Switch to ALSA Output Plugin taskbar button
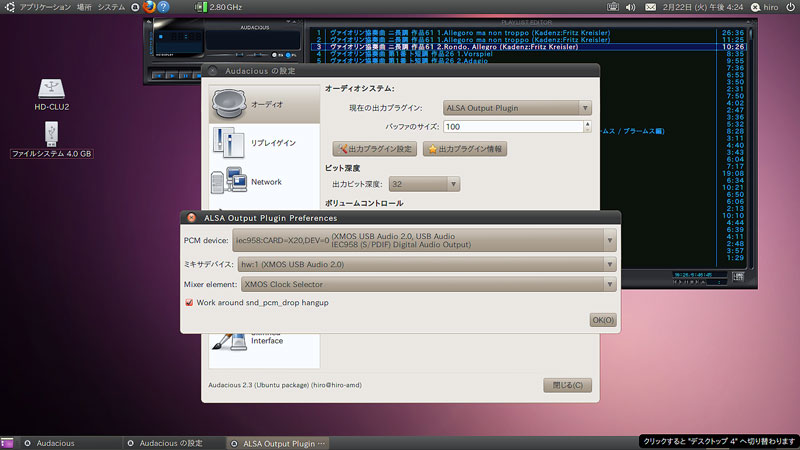The height and width of the screenshot is (450, 800). [277, 443]
